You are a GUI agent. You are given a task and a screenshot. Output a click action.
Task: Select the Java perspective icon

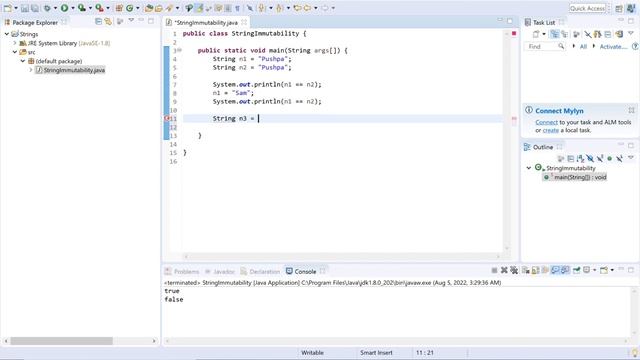[x=631, y=9]
